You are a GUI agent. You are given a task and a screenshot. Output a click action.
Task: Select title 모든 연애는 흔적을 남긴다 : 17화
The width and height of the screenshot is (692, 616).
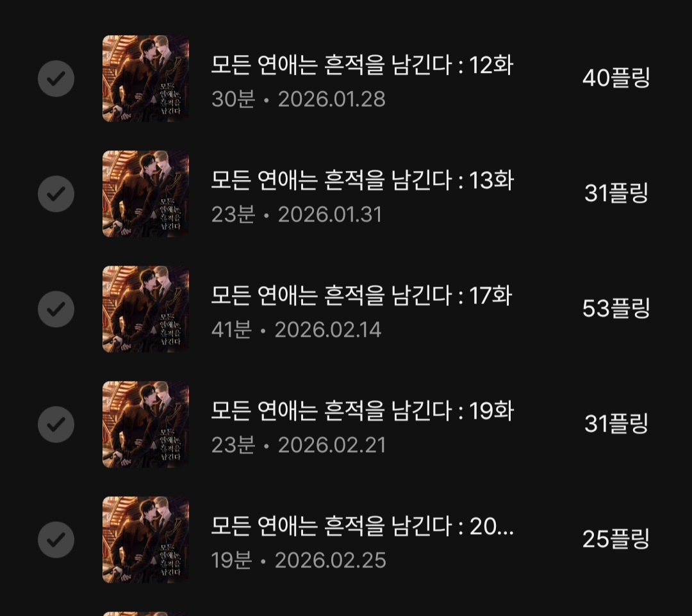[361, 295]
